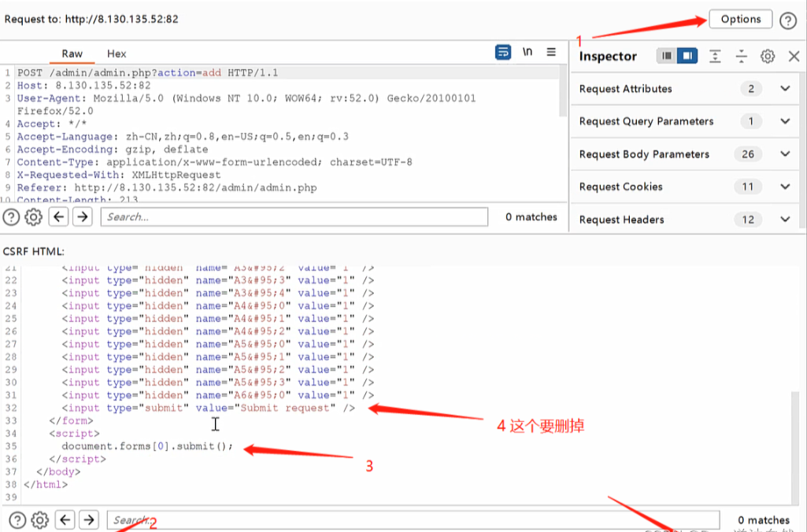
Task: Click the closing </form> tag line
Action: pyautogui.click(x=71, y=421)
